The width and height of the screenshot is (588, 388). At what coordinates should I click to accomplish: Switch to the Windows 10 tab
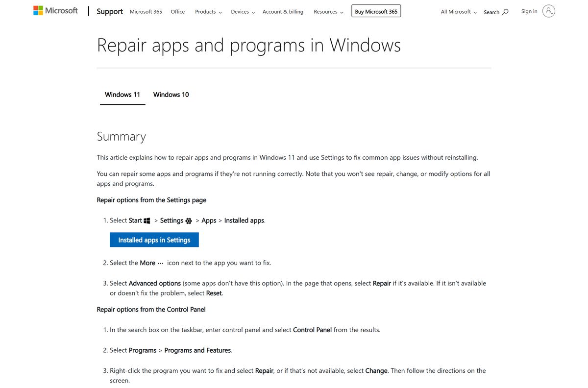[x=171, y=95]
